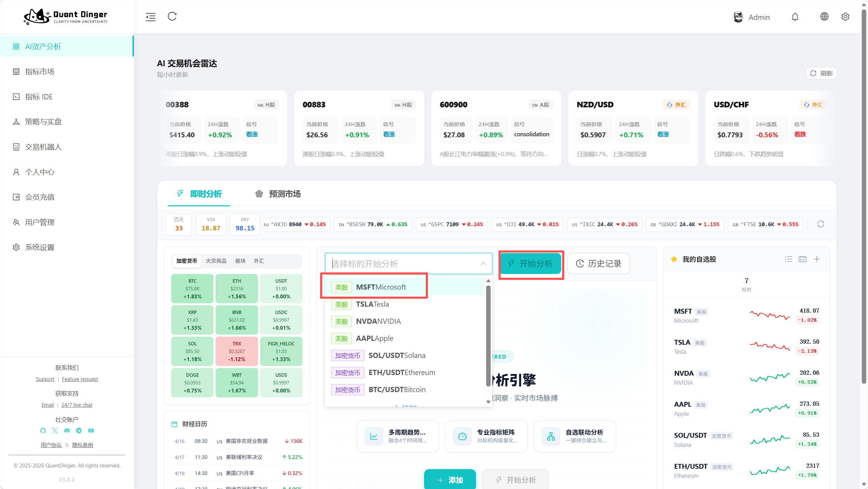The height and width of the screenshot is (489, 868).
Task: Switch to 预测市场 tab
Action: [278, 194]
